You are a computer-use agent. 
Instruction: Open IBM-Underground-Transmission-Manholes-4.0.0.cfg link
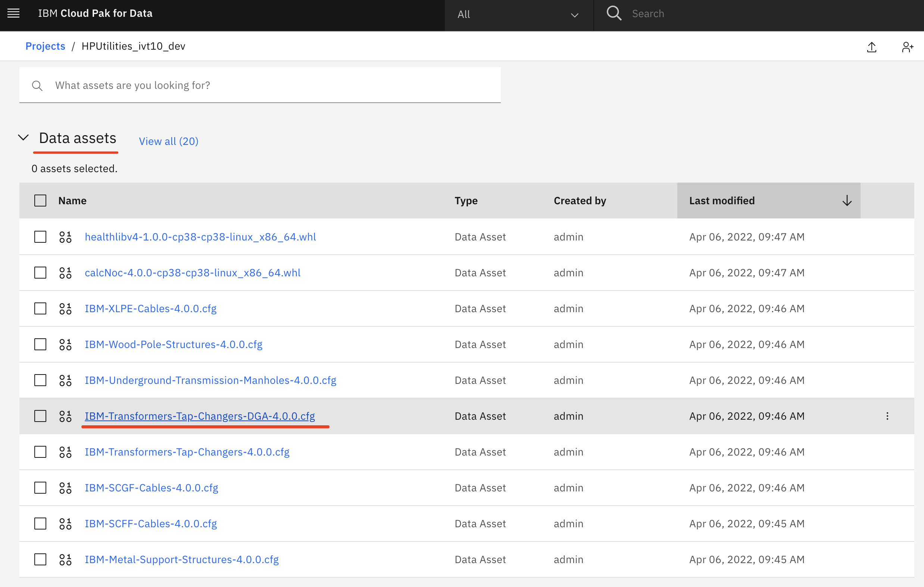click(210, 380)
